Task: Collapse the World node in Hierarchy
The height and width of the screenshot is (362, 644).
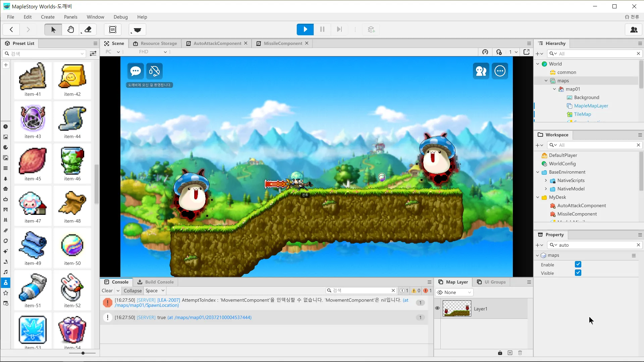Action: 538,64
